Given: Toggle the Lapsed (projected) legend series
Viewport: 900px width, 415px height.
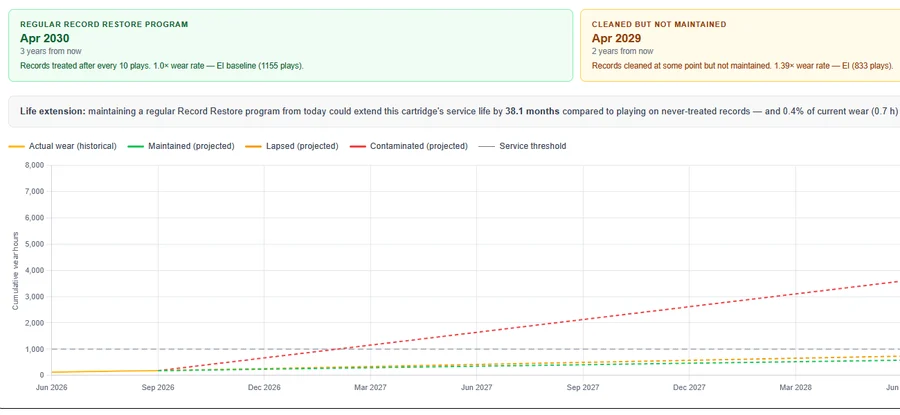Looking at the screenshot, I should pyautogui.click(x=292, y=146).
